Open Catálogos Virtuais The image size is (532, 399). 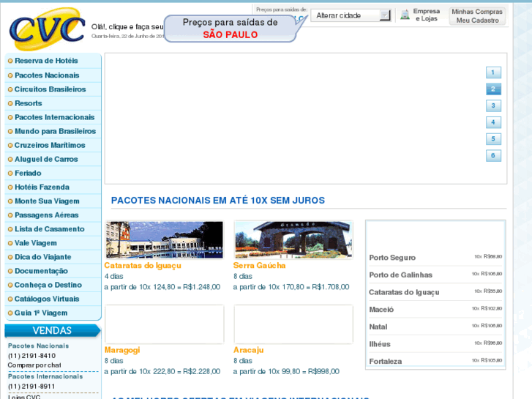(47, 299)
